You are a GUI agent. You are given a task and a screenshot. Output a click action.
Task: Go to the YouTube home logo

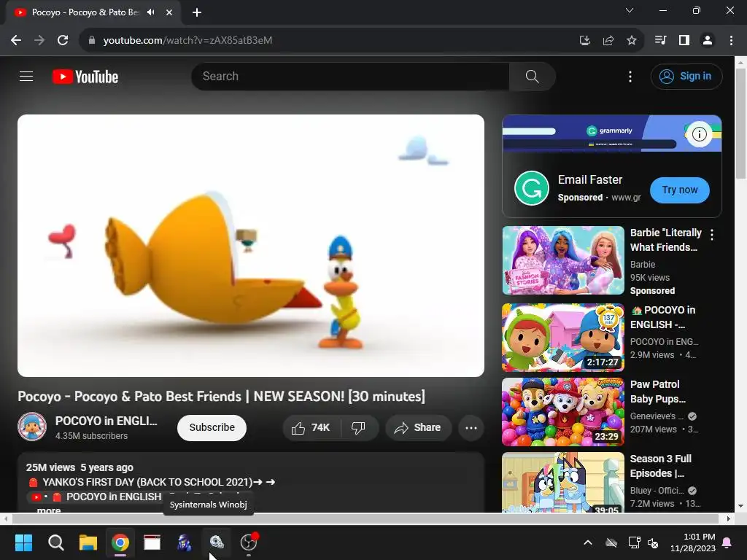pyautogui.click(x=85, y=77)
